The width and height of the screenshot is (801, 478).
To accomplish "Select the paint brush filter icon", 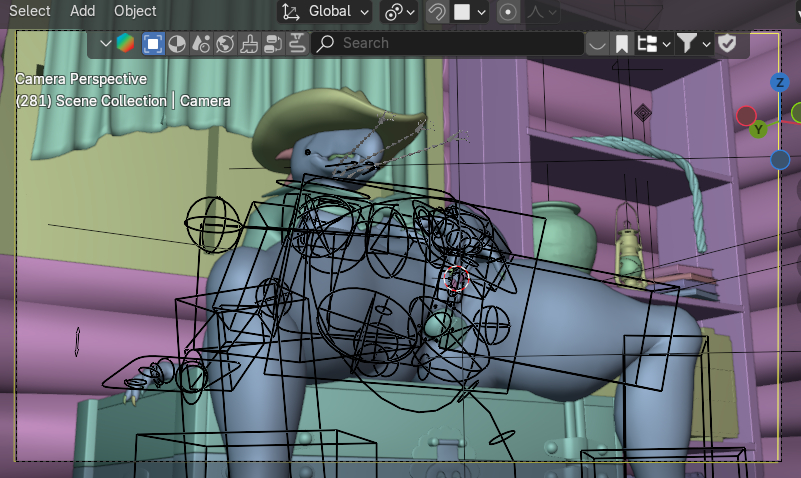I will (249, 43).
